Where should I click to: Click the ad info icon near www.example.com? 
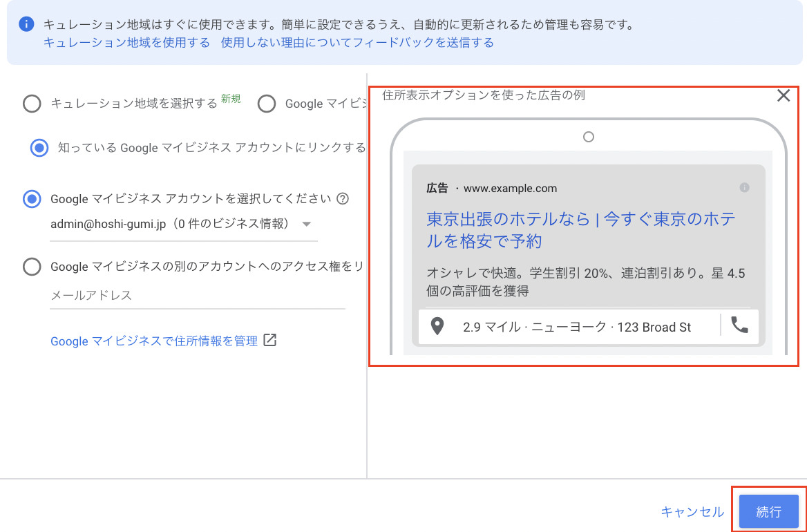tap(743, 186)
